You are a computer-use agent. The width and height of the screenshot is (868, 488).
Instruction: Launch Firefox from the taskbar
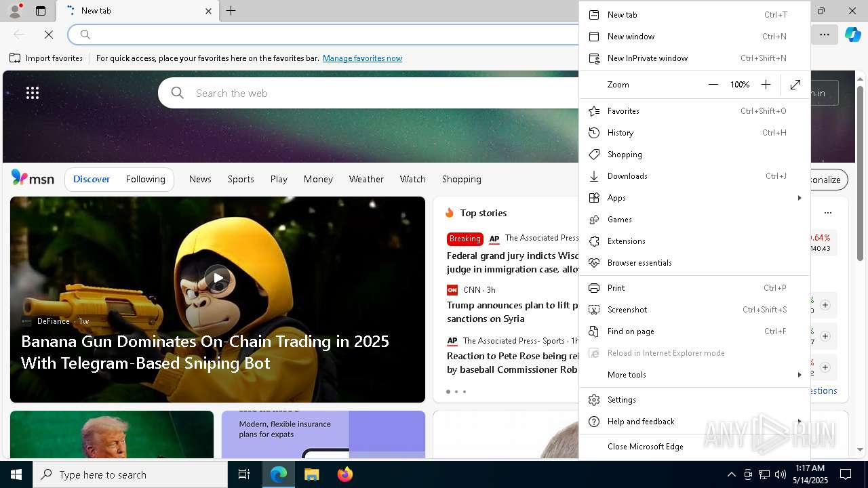point(344,474)
